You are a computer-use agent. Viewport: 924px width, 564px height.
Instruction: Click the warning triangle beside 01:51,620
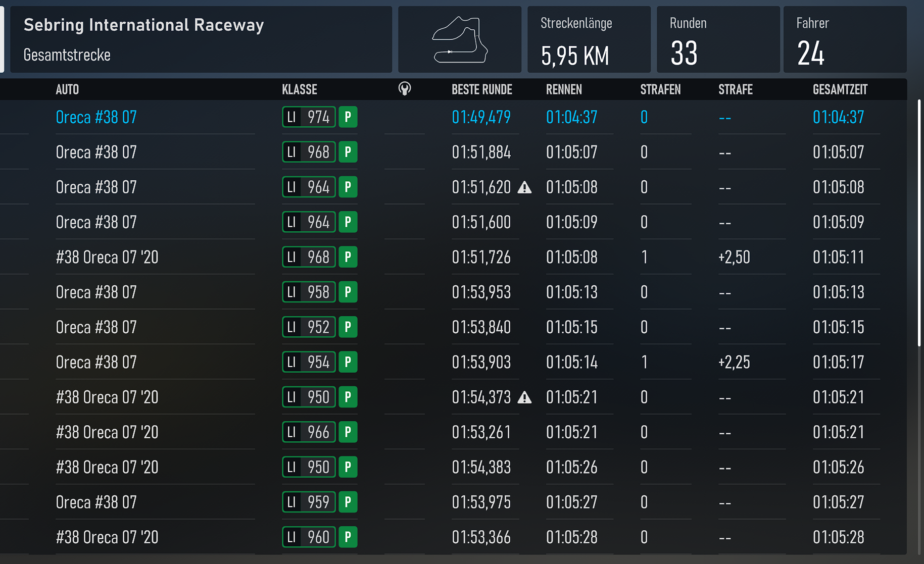[x=524, y=188]
